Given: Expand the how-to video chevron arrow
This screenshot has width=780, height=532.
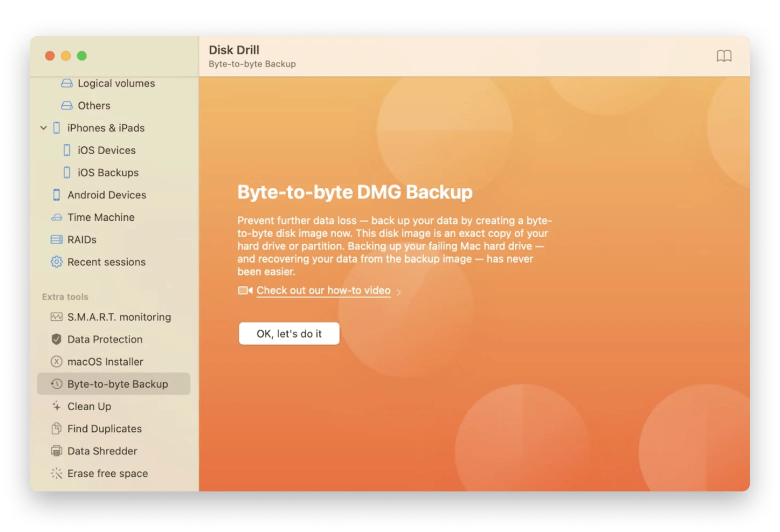Looking at the screenshot, I should [398, 292].
